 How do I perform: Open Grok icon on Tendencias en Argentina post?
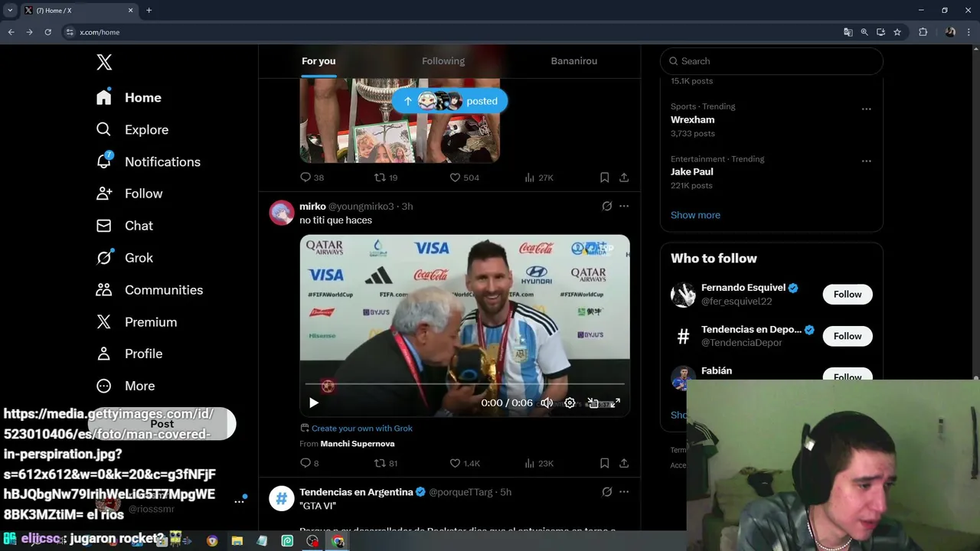pos(607,492)
